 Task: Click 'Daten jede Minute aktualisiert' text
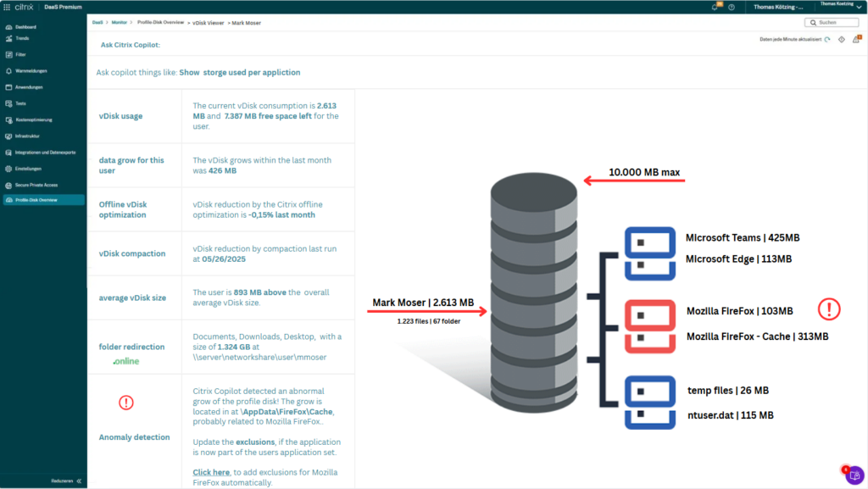pyautogui.click(x=791, y=39)
